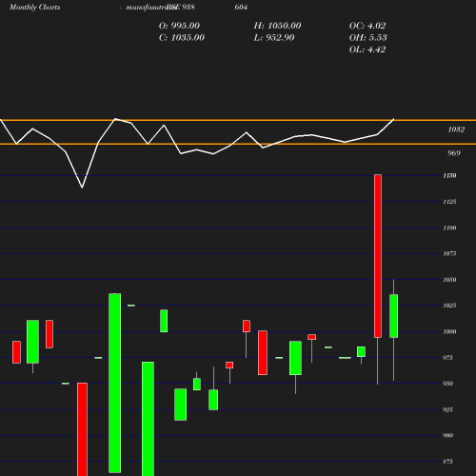Click the 1150 price axis label

[449, 175]
